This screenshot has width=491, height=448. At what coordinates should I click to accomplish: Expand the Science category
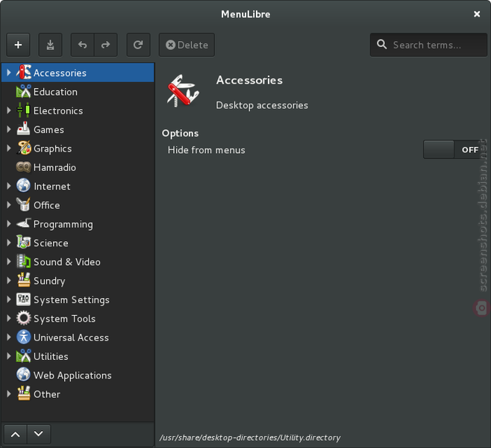(9, 243)
